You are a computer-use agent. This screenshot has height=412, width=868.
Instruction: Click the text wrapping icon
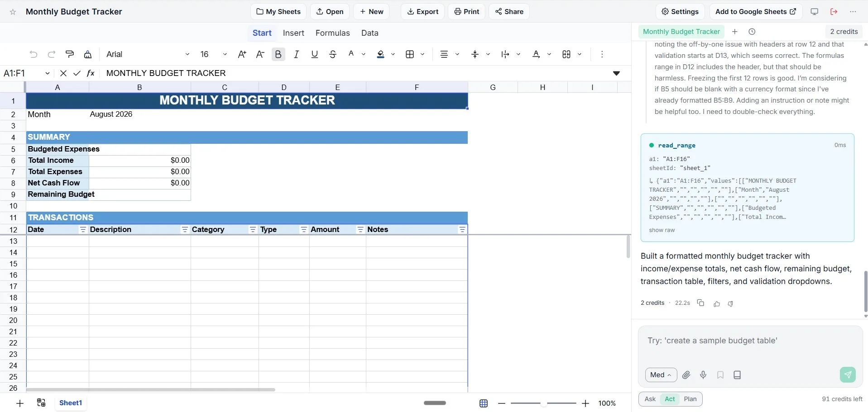(505, 54)
